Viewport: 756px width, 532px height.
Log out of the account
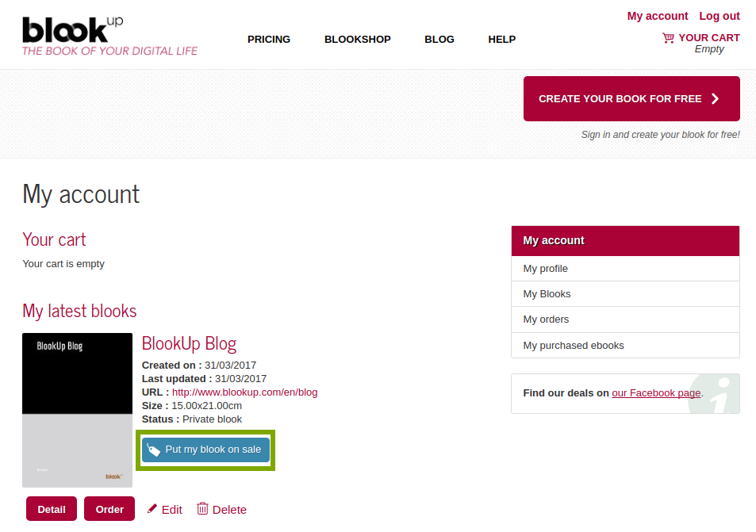[x=720, y=16]
